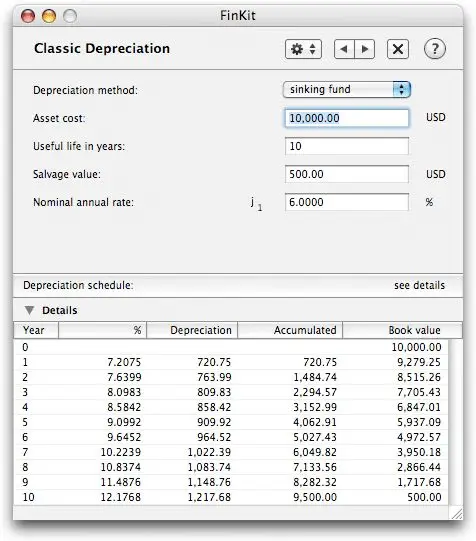Image resolution: width=476 pixels, height=541 pixels.
Task: Click the Book value column header
Action: tap(402, 330)
